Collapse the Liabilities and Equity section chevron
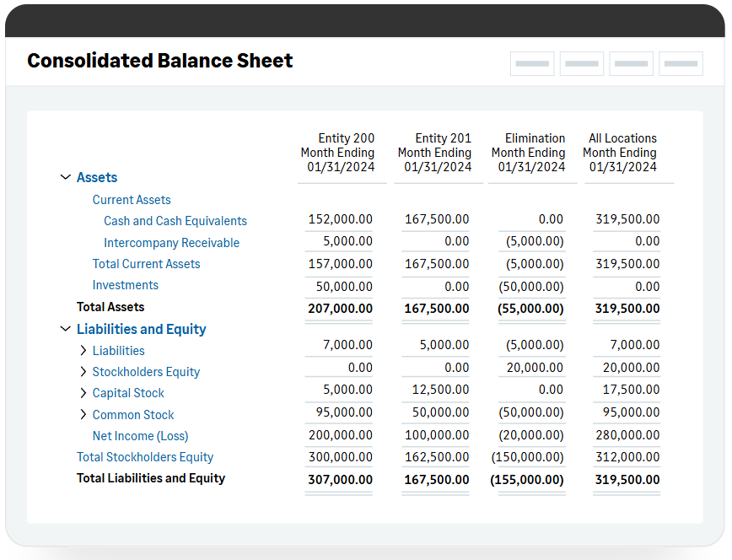 (x=66, y=329)
